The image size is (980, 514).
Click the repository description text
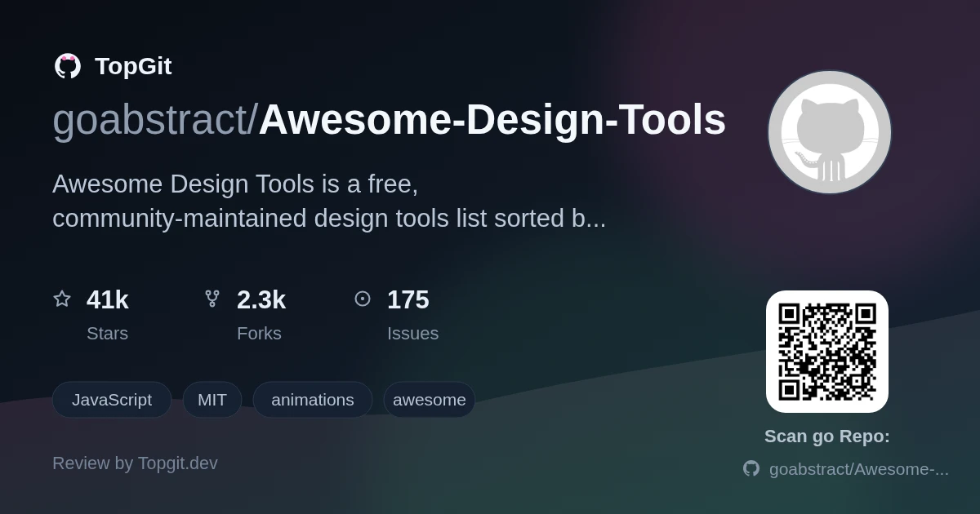tap(329, 201)
